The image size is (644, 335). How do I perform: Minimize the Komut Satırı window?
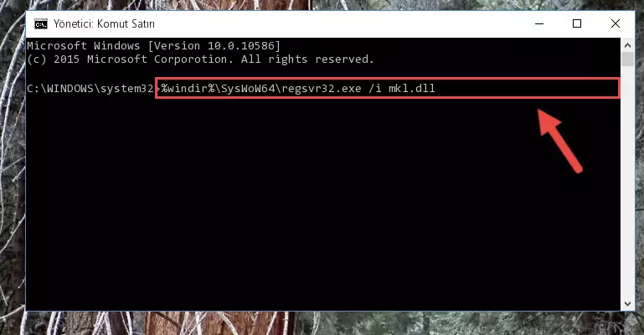click(x=539, y=23)
